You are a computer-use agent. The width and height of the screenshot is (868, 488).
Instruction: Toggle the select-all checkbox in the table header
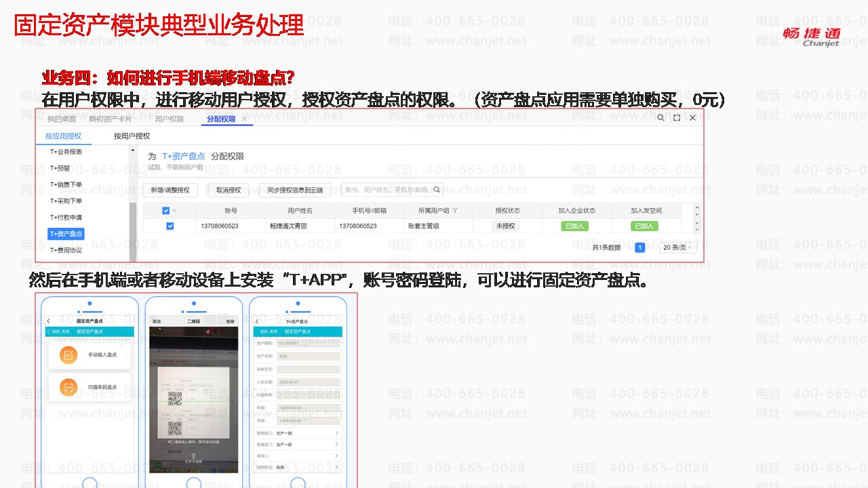(166, 211)
